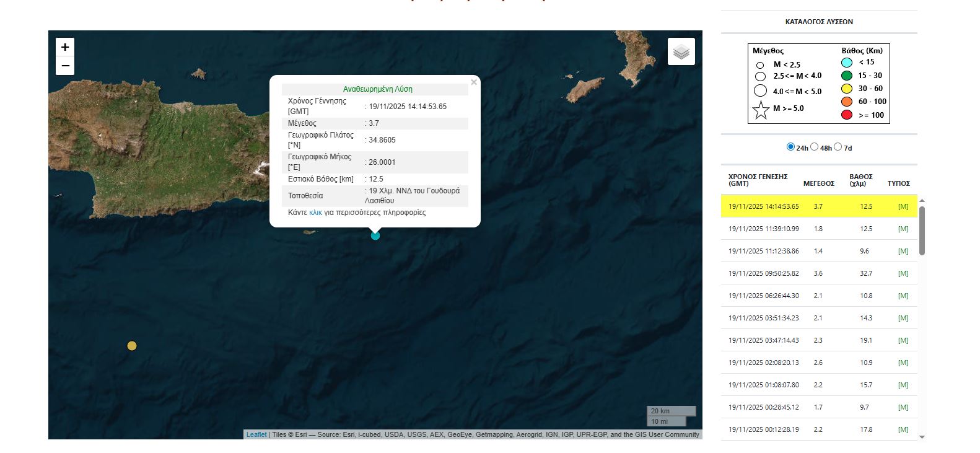This screenshot has width=980, height=453.
Task: Select the 7d time range
Action: point(838,147)
